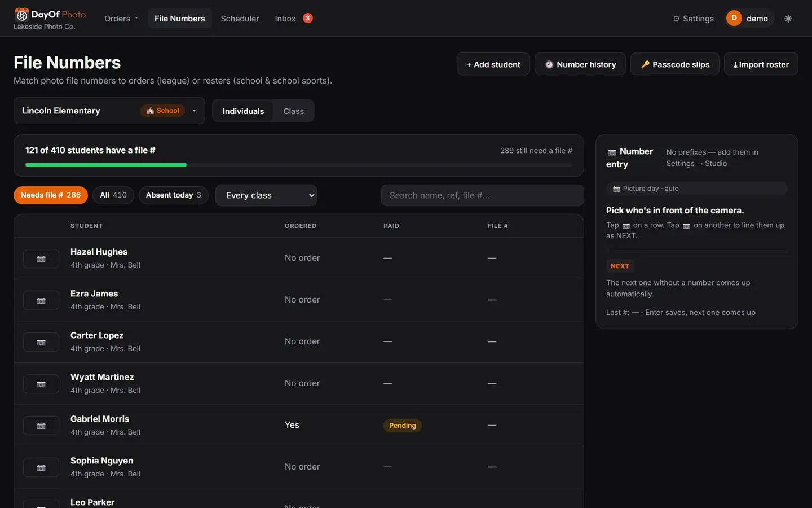812x508 pixels.
Task: Open the Orders menu dropdown
Action: [121, 19]
